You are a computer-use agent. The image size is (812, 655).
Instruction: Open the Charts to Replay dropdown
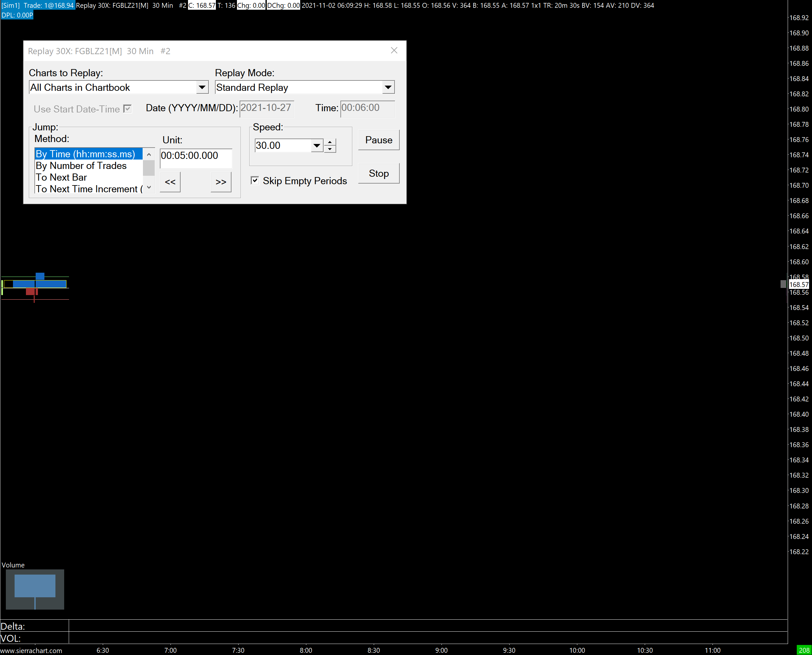pyautogui.click(x=202, y=88)
